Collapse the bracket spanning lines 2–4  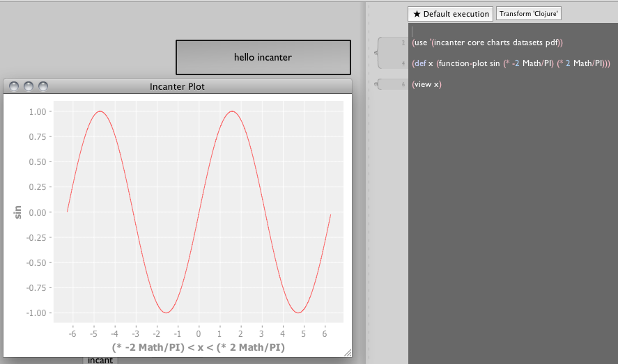[x=376, y=52]
